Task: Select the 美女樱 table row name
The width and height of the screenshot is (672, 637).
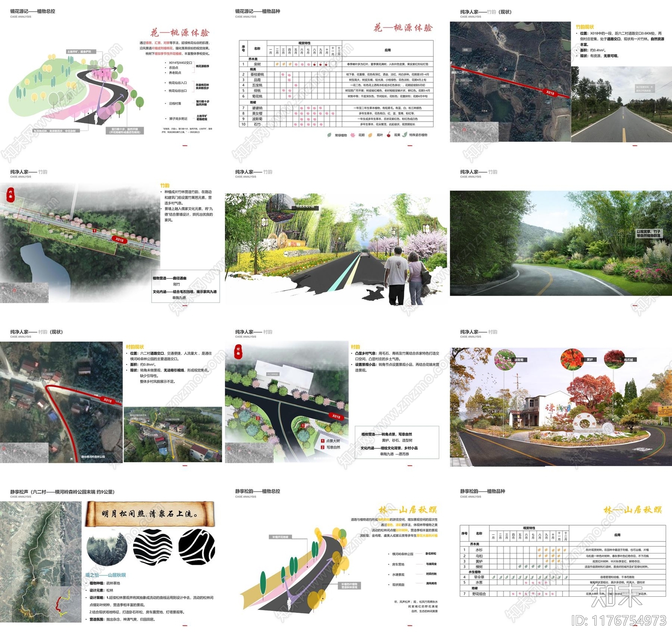Action: pos(257,113)
